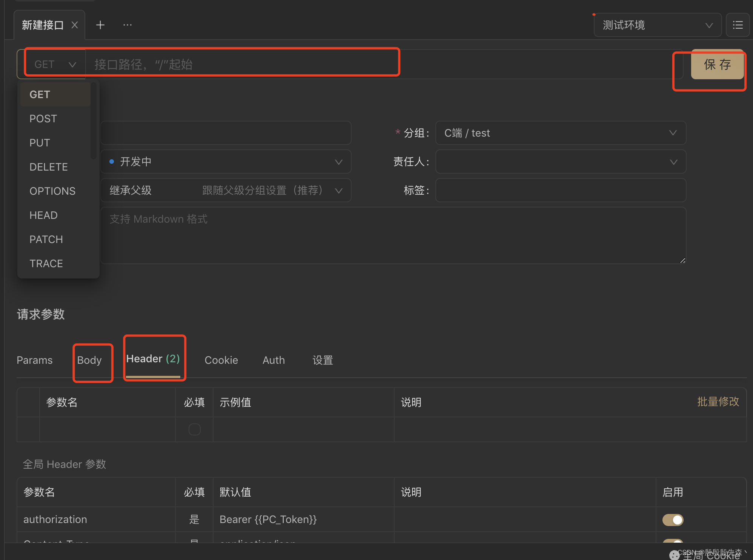Select POST from the method list
The width and height of the screenshot is (753, 560).
coord(43,118)
